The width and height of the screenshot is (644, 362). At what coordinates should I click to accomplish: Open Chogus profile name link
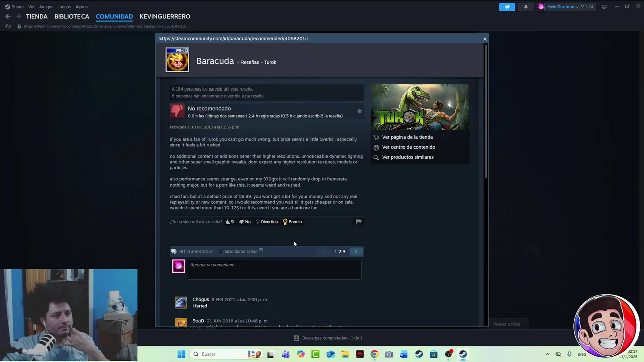pos(201,299)
